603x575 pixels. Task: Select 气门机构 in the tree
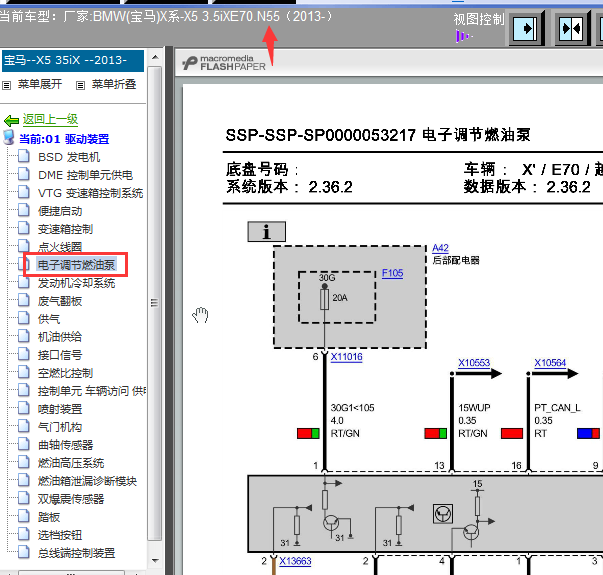tap(60, 427)
